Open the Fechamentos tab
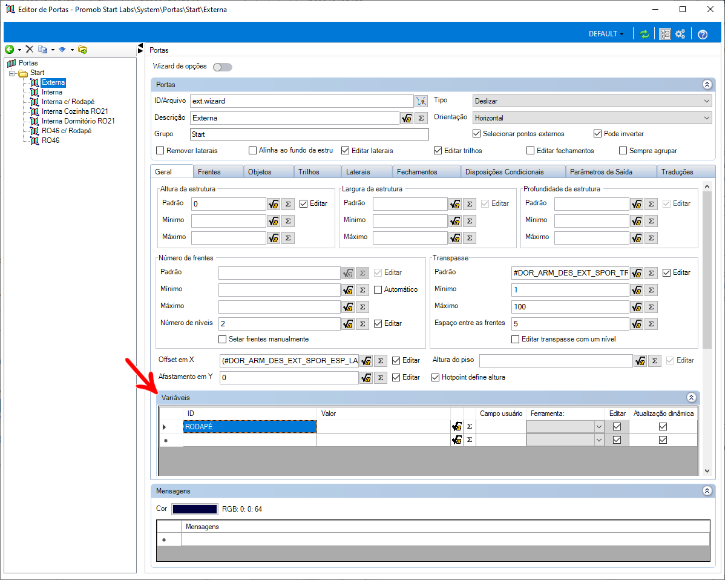The width and height of the screenshot is (728, 580). pos(417,172)
